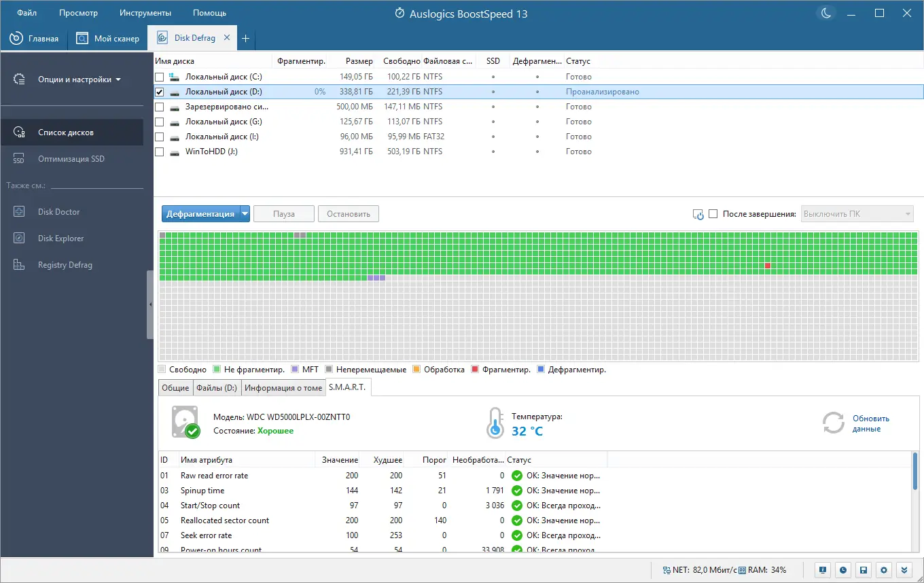
Task: Click the shutdown monitor icon near После завершения
Action: pyautogui.click(x=698, y=215)
